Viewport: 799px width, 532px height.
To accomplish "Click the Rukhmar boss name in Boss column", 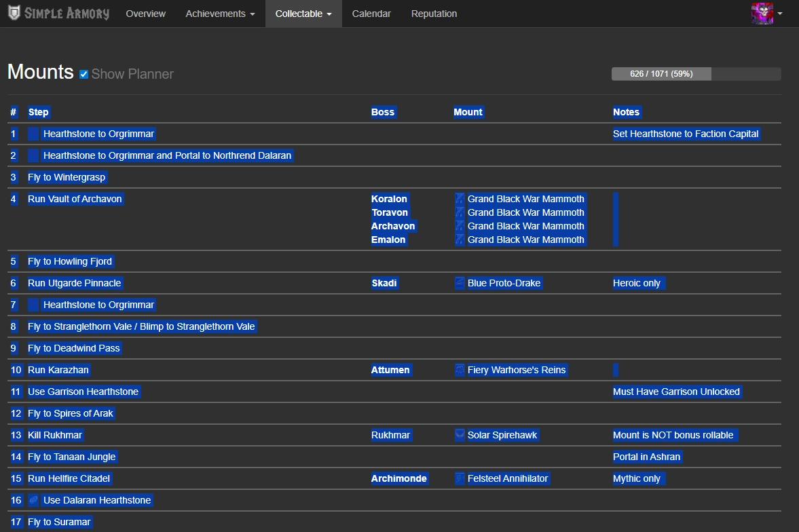I will point(391,435).
